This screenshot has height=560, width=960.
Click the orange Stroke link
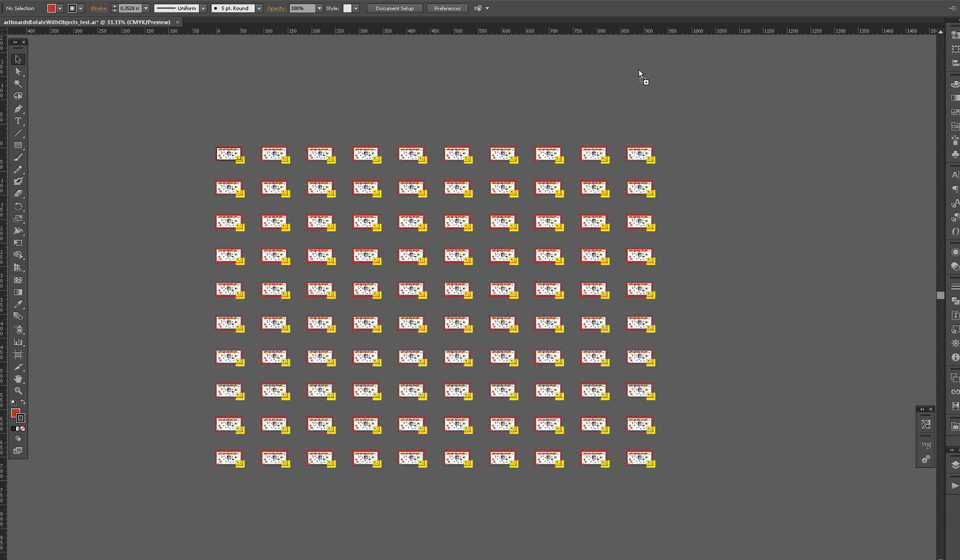[x=99, y=8]
